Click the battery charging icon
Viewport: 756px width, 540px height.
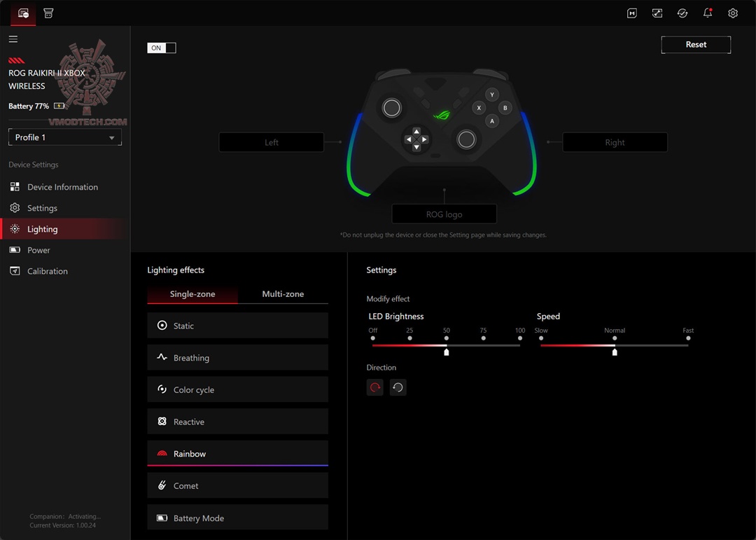pyautogui.click(x=59, y=106)
